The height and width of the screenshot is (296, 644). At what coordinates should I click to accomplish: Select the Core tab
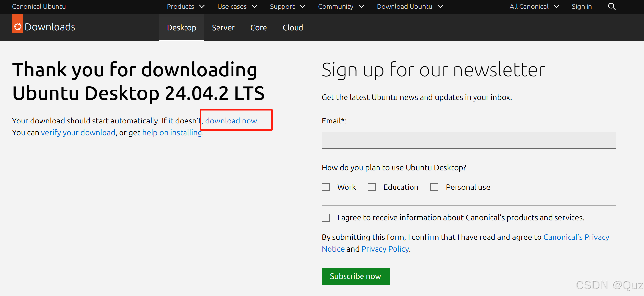point(259,28)
